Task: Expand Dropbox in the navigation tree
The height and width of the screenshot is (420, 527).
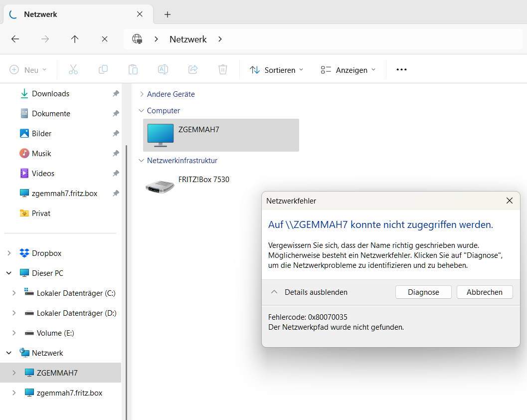Action: (x=9, y=253)
